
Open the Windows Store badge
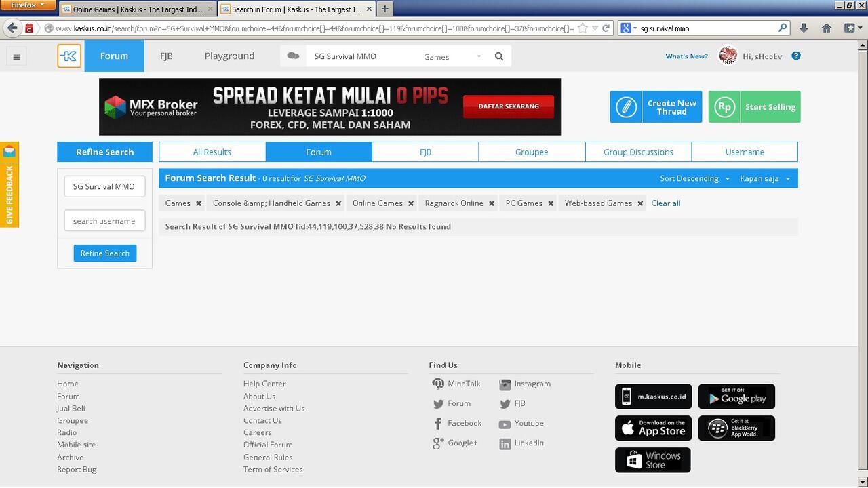(652, 460)
